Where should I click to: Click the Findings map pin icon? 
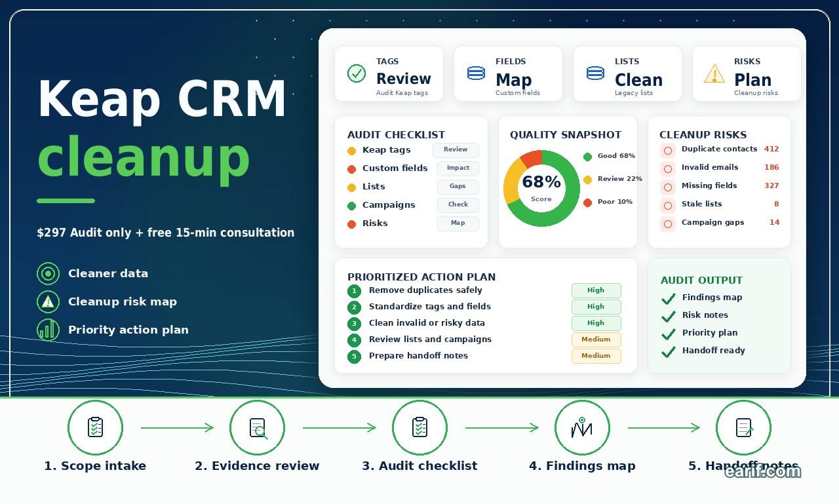pos(582,428)
